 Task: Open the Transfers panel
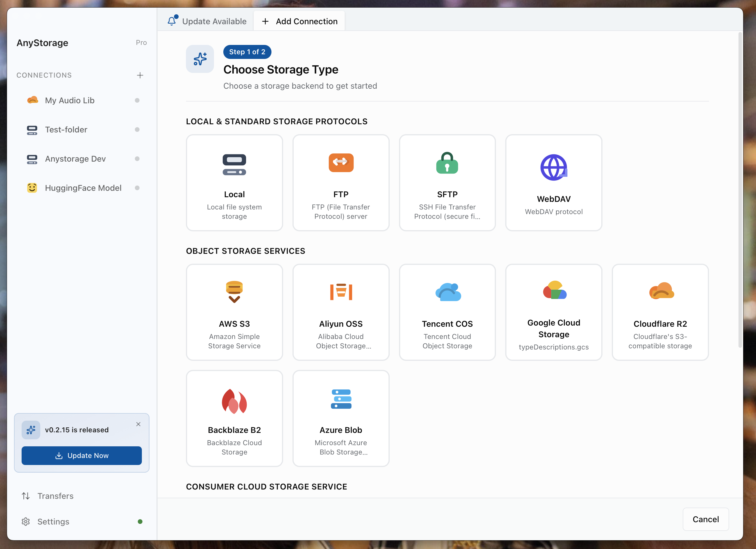[55, 496]
